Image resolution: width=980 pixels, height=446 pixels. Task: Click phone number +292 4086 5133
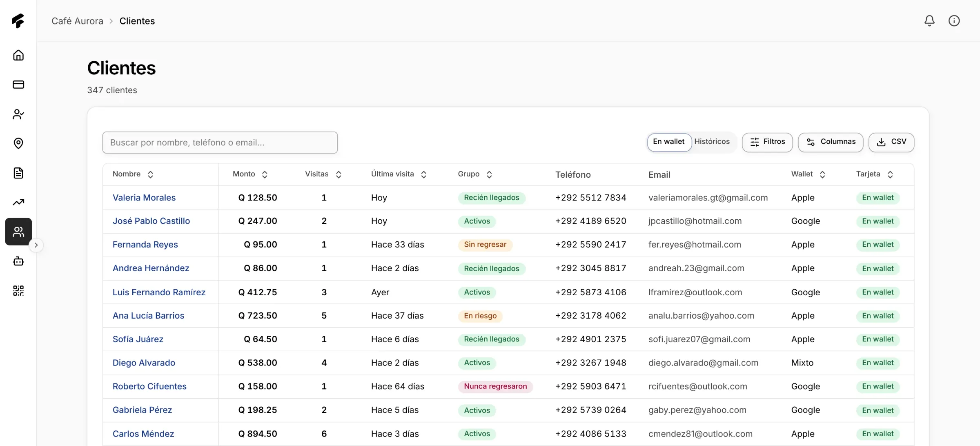(x=591, y=434)
